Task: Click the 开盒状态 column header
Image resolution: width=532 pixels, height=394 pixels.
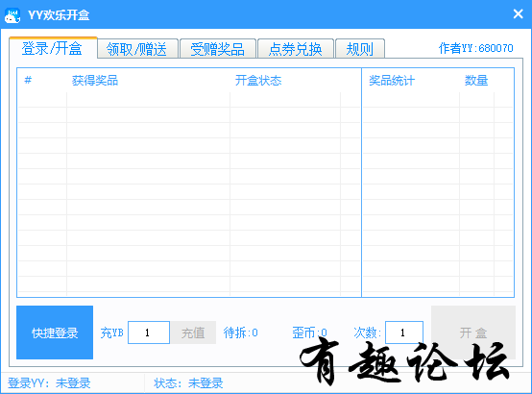Action: tap(258, 81)
